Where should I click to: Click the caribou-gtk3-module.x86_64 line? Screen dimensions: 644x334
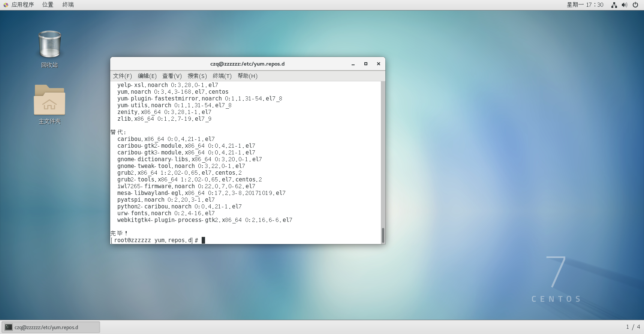(186, 153)
